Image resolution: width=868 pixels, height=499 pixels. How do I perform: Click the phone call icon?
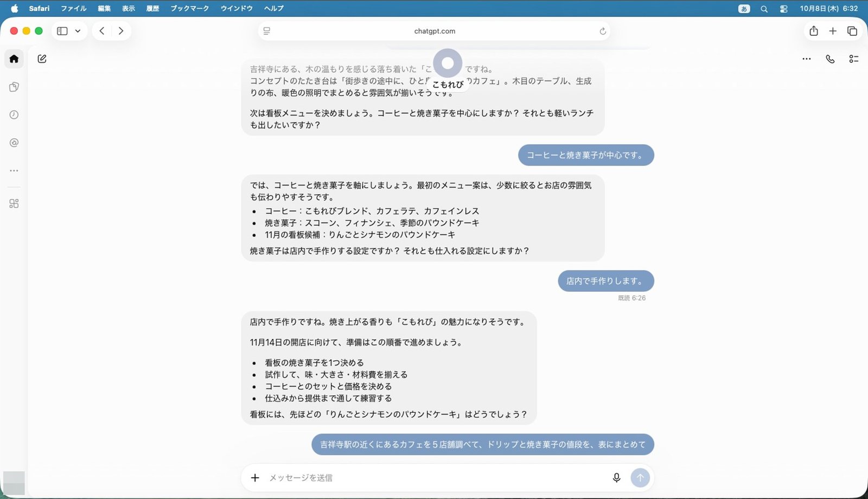[x=830, y=59]
